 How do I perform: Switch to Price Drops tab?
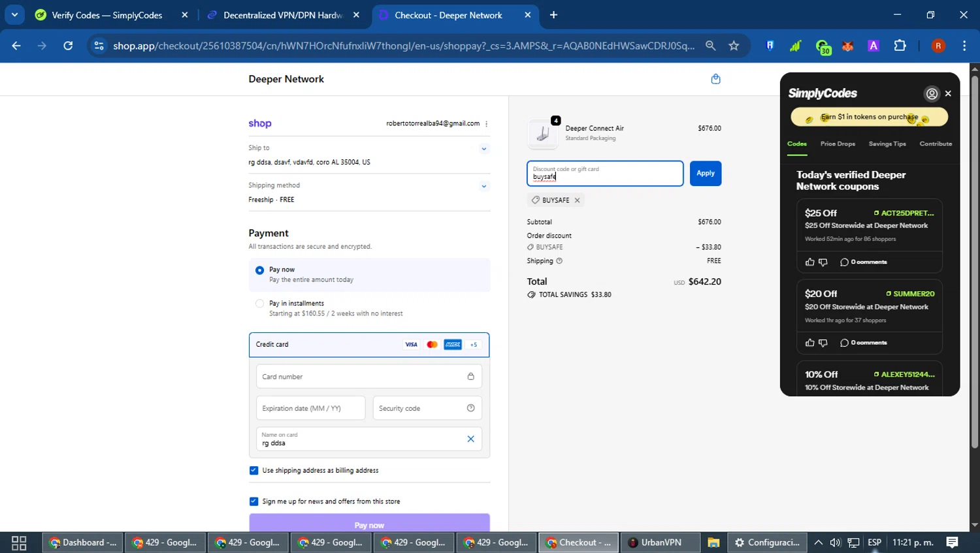(x=838, y=144)
